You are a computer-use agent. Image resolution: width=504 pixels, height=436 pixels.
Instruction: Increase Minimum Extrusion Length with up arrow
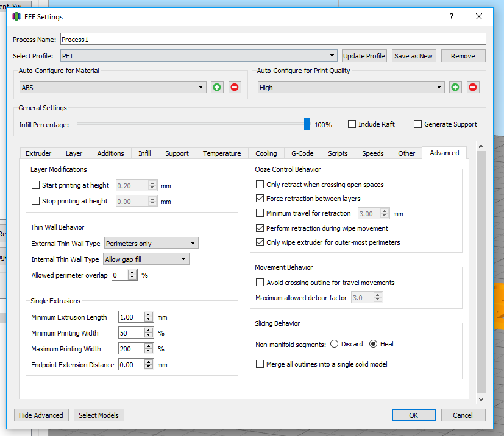pos(149,315)
